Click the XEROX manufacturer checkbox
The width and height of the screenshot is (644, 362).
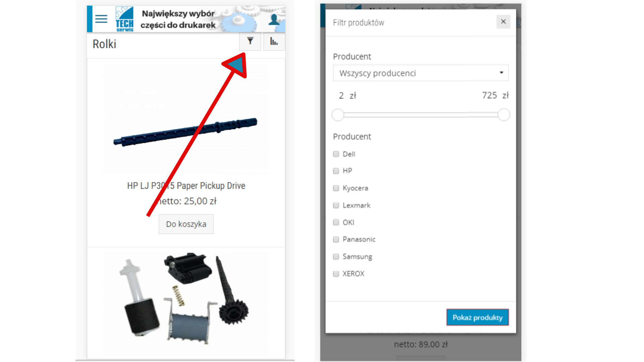[336, 273]
